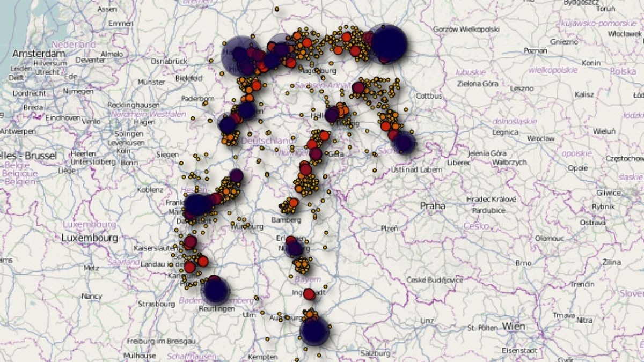Viewport: 644px width, 362px height.
Task: Select the red marker near Kaiserslautern
Action: click(x=190, y=241)
